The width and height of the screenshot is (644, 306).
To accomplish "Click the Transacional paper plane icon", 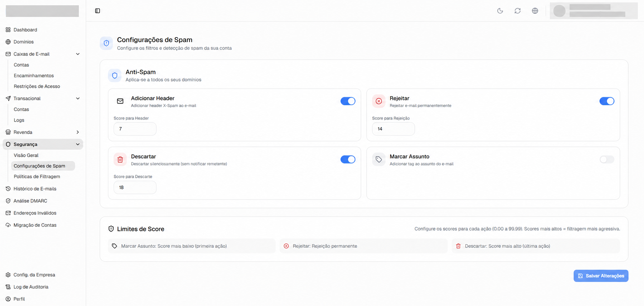I will 8,98.
